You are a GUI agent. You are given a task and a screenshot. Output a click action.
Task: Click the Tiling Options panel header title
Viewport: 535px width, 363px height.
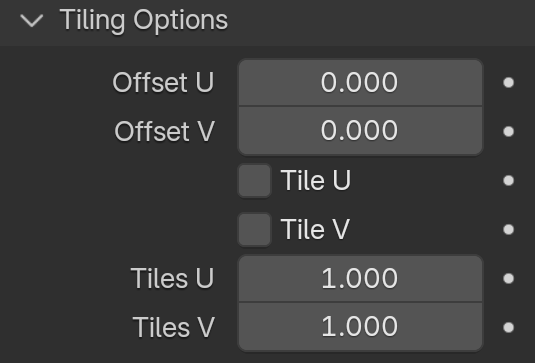(144, 21)
